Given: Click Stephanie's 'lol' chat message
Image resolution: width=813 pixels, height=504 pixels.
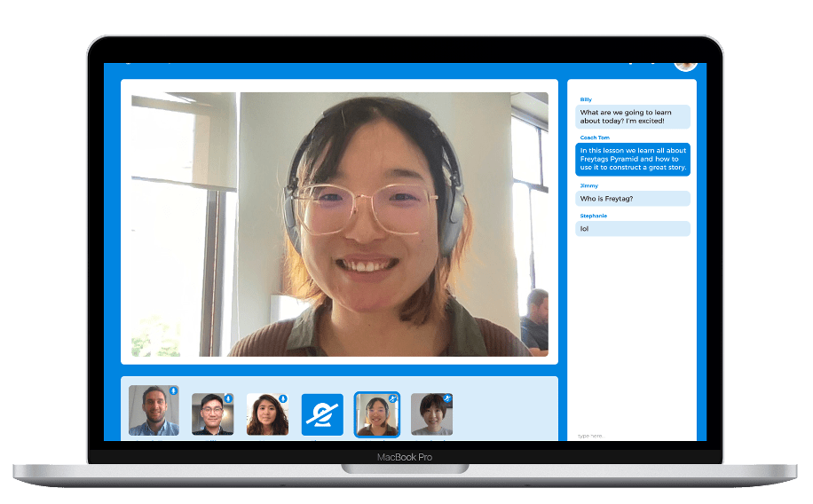Looking at the screenshot, I should tap(633, 229).
